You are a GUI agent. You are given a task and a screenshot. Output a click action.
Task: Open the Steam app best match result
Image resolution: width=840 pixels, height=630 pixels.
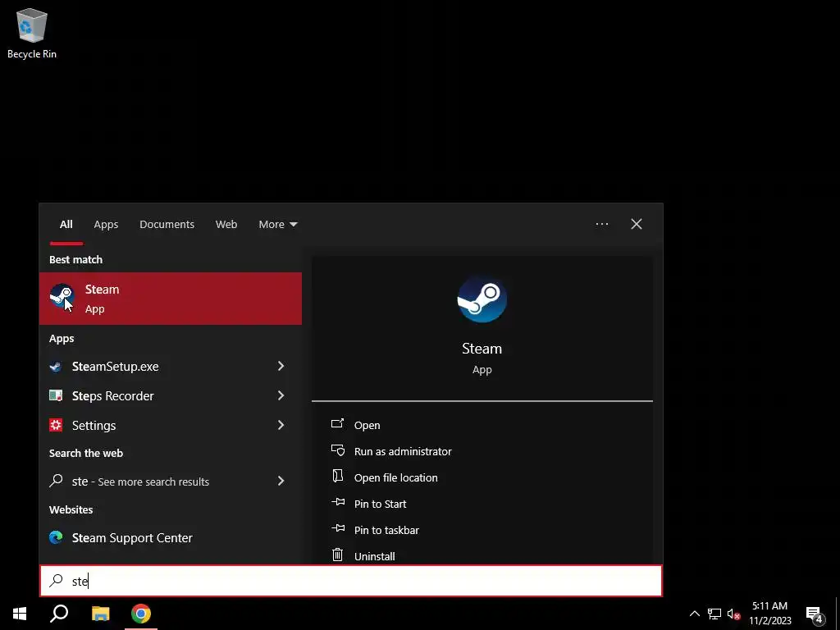[171, 299]
